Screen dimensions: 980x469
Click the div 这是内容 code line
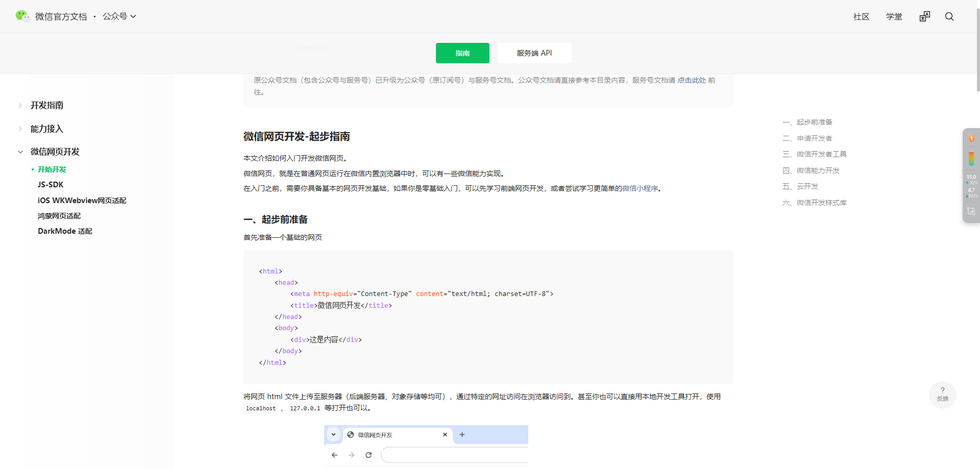326,339
